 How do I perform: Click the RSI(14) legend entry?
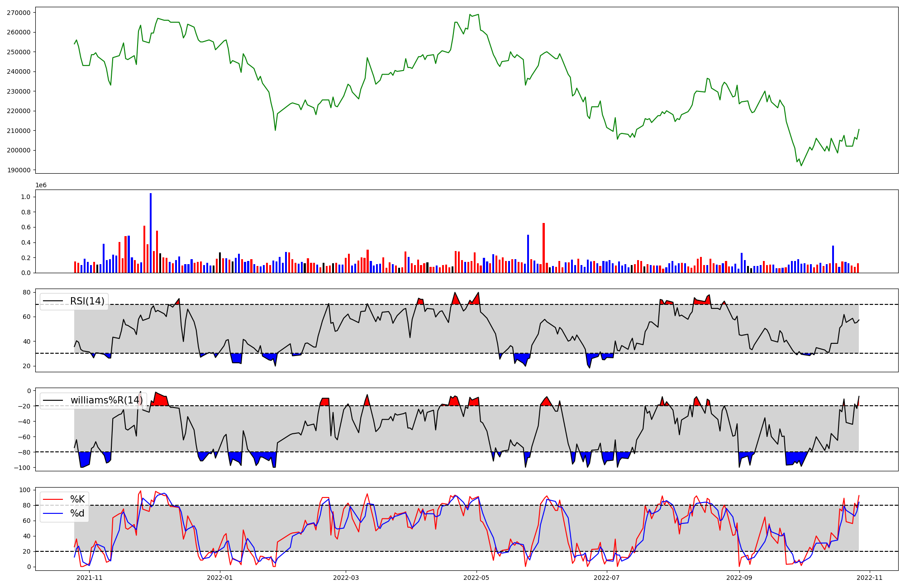tap(87, 301)
